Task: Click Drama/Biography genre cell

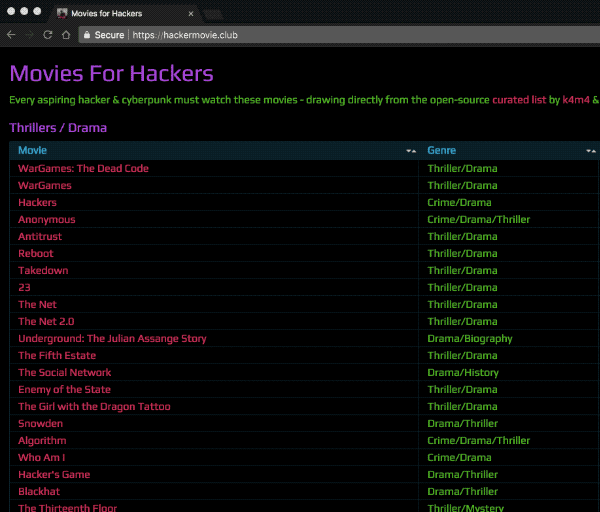Action: pos(470,339)
